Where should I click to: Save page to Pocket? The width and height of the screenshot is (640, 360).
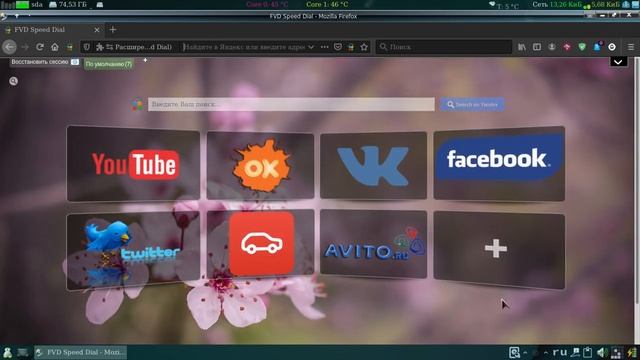point(338,47)
